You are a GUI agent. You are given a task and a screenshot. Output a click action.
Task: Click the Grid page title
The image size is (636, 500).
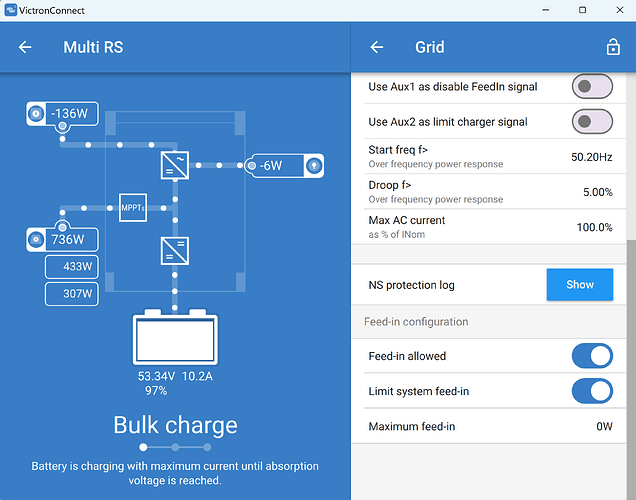[430, 47]
